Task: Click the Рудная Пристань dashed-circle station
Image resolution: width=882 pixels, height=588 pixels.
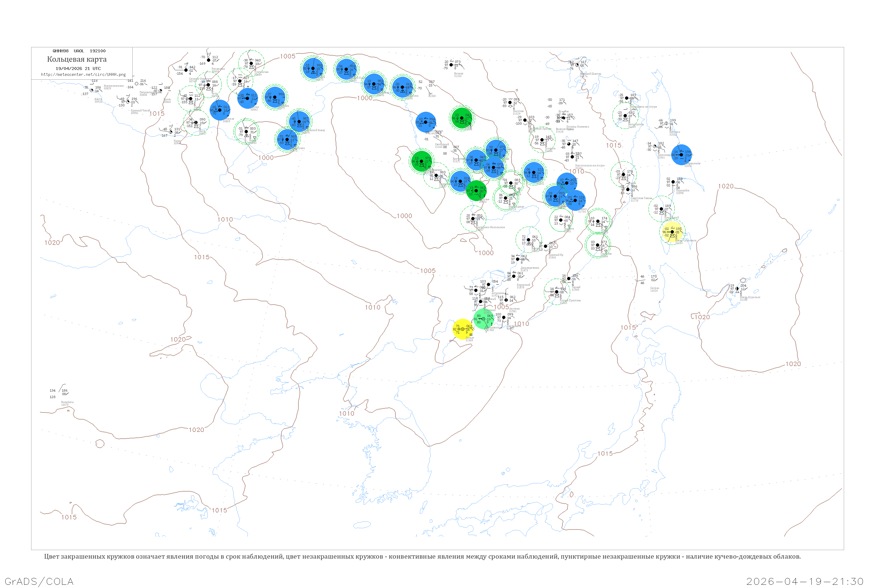Action: [x=557, y=292]
